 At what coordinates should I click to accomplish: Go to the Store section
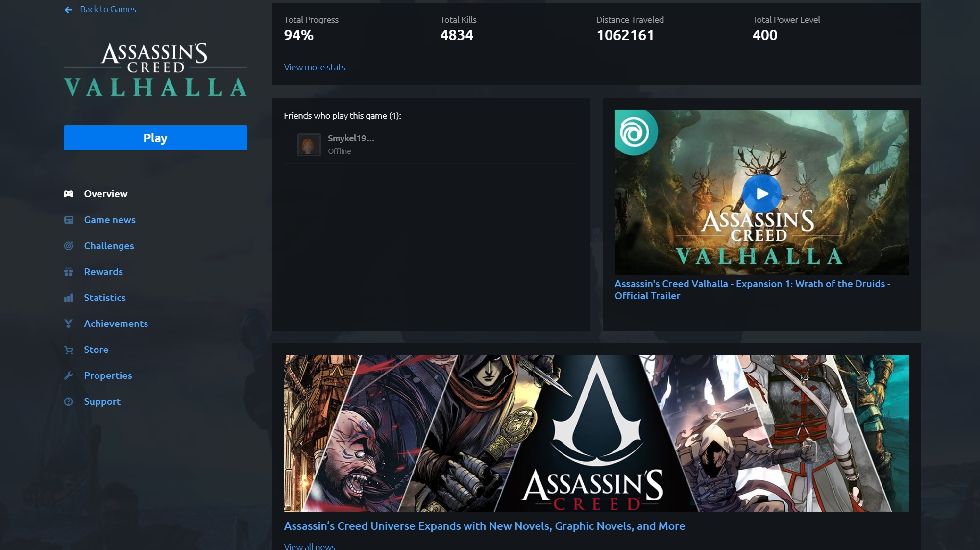tap(96, 350)
